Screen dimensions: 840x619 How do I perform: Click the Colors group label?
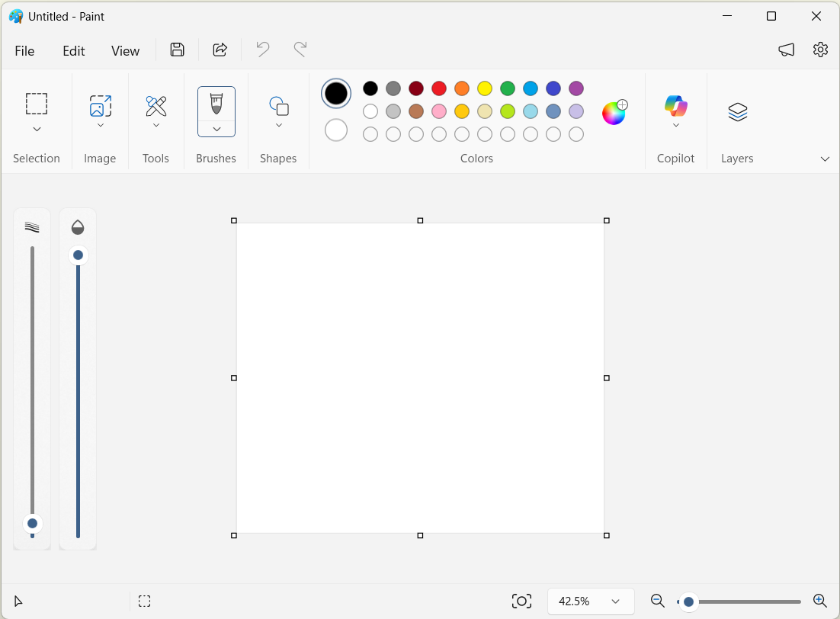(476, 159)
